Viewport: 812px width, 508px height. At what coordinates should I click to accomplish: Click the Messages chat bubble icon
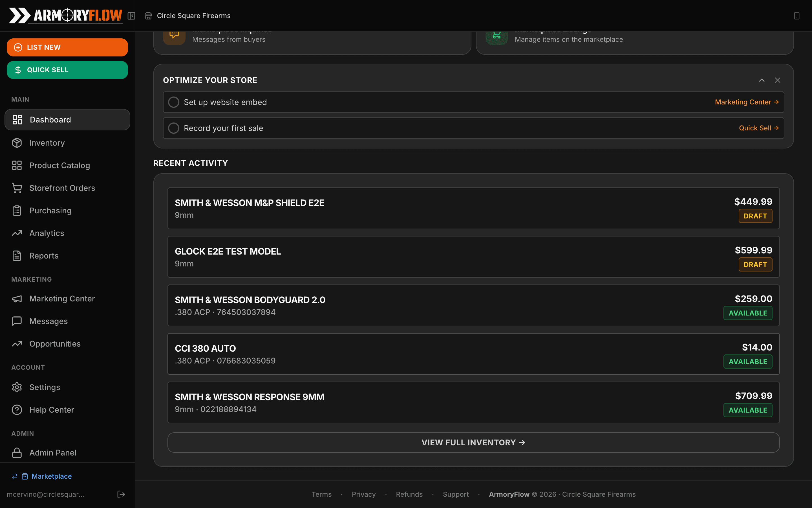coord(17,321)
